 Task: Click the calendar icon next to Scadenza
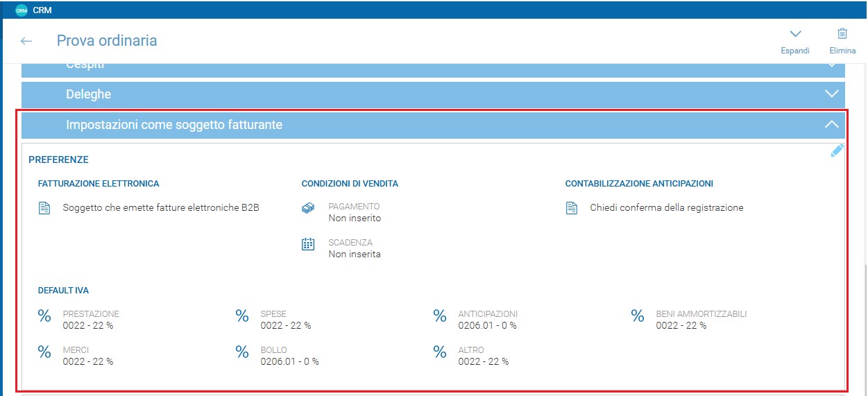309,244
